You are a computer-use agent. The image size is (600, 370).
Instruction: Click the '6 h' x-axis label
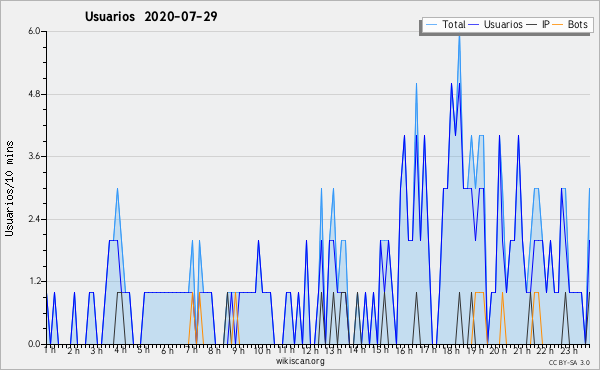(167, 350)
